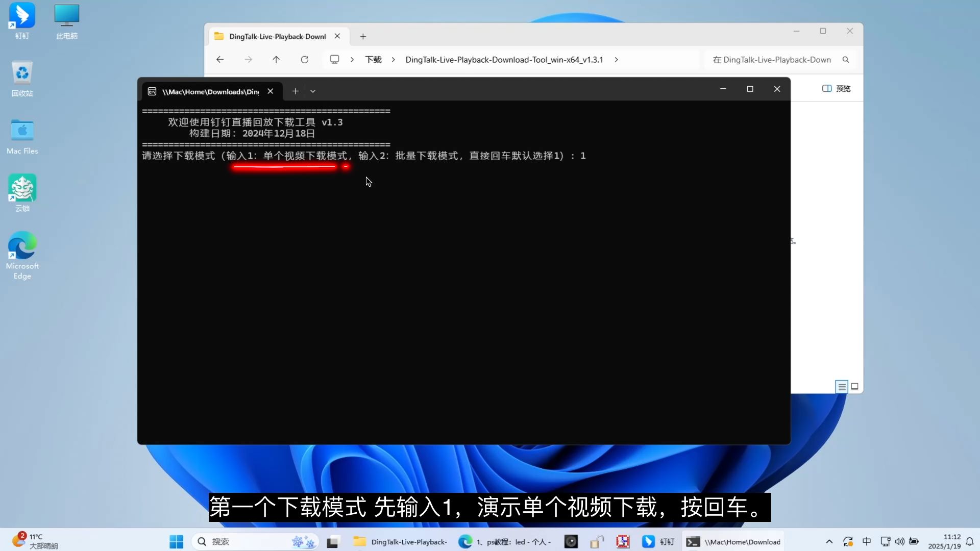Click the sync tray icon
This screenshot has height=551, width=980.
(848, 541)
